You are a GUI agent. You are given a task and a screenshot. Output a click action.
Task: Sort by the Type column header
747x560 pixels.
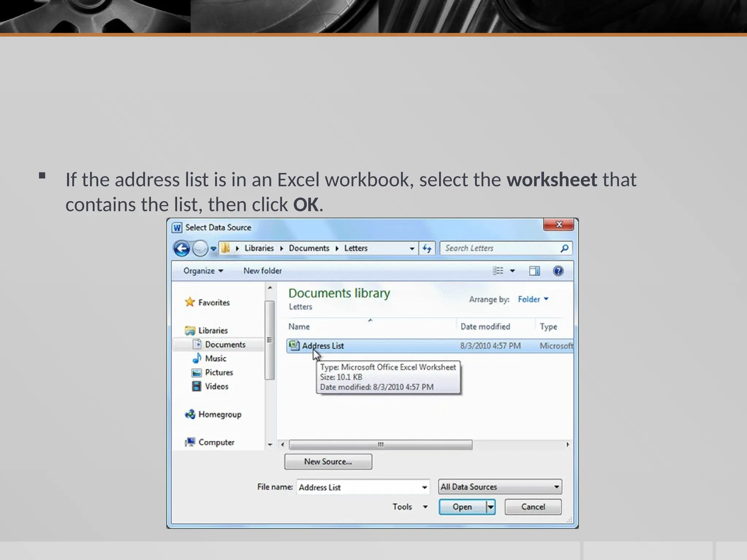point(548,327)
